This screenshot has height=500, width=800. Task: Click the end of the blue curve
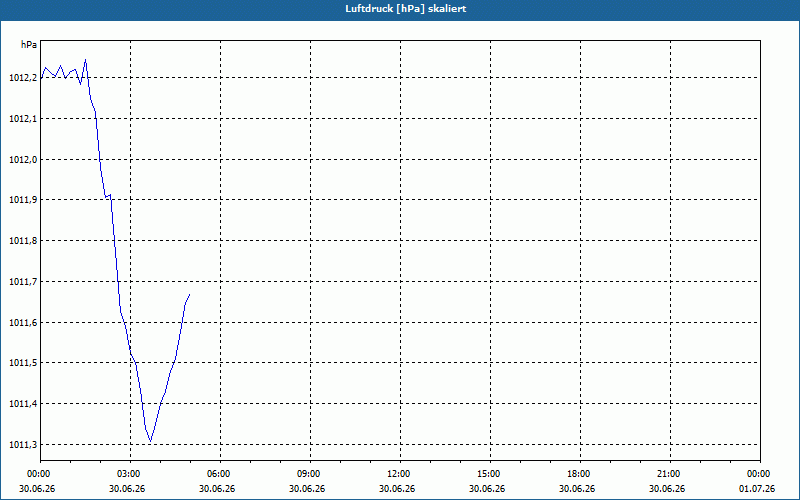190,294
